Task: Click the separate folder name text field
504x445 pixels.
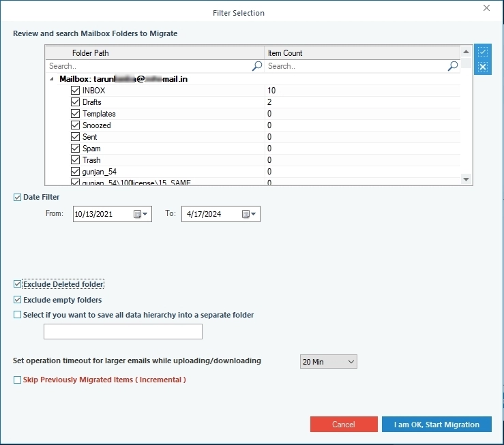Action: click(x=123, y=331)
